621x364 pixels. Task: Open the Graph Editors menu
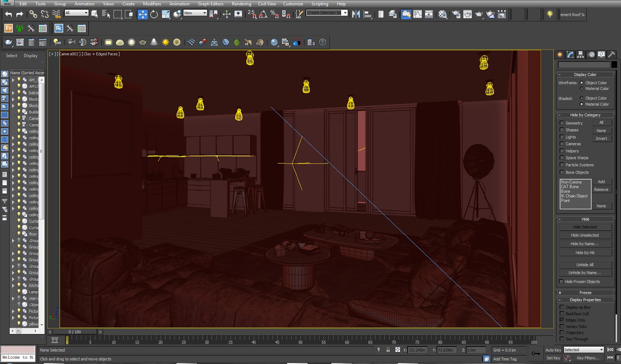[x=210, y=4]
